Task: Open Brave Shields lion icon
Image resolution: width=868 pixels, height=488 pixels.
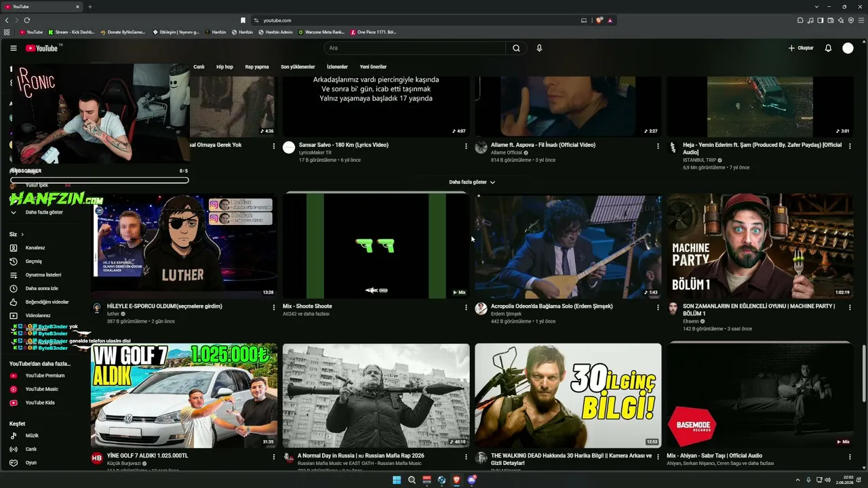Action: click(x=599, y=20)
